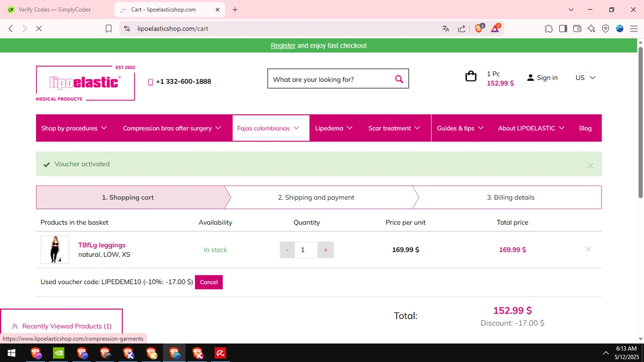The image size is (644, 362).
Task: Open the Blog menu item
Action: click(585, 128)
